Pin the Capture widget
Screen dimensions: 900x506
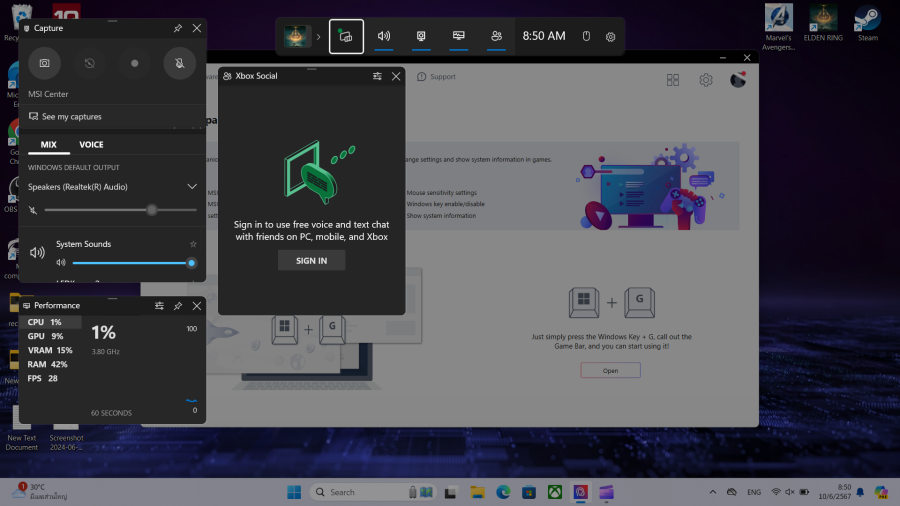178,29
